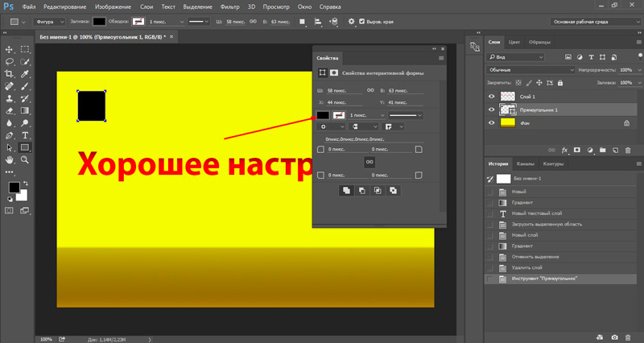This screenshot has height=343, width=644.
Task: Toggle the Выров. края checkbox
Action: coord(361,21)
